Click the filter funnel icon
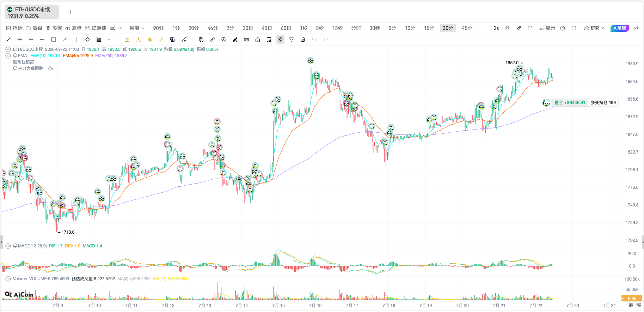This screenshot has width=644, height=312. pyautogui.click(x=292, y=40)
